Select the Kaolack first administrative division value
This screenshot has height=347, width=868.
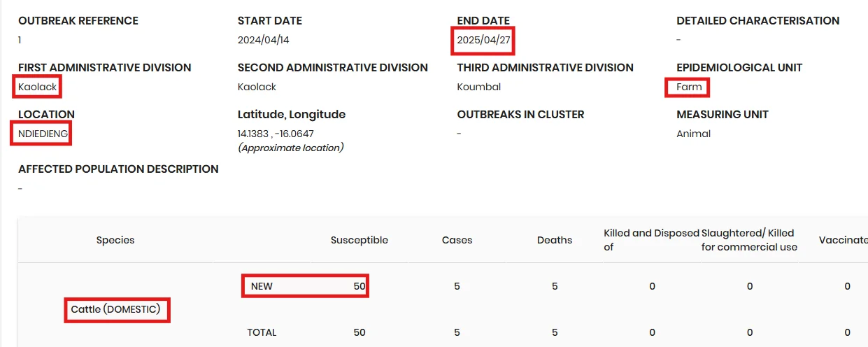pyautogui.click(x=38, y=87)
